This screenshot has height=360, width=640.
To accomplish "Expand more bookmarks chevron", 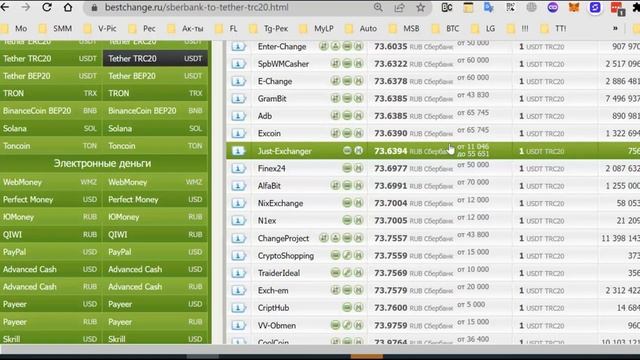I will [x=615, y=29].
